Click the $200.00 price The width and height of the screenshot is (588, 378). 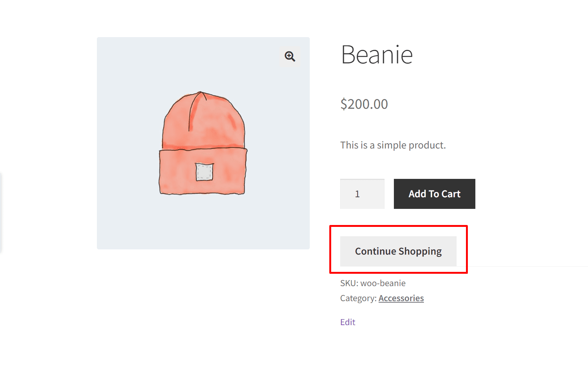(x=364, y=104)
